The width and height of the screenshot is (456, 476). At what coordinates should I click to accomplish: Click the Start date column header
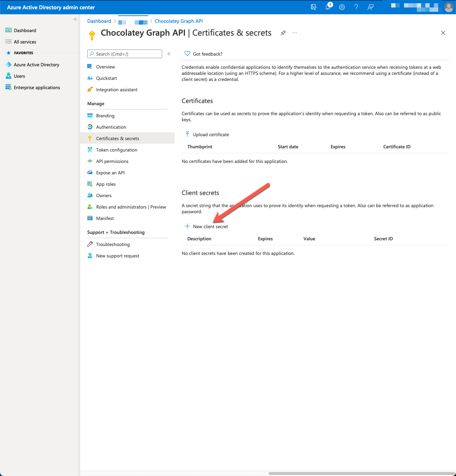click(x=288, y=147)
